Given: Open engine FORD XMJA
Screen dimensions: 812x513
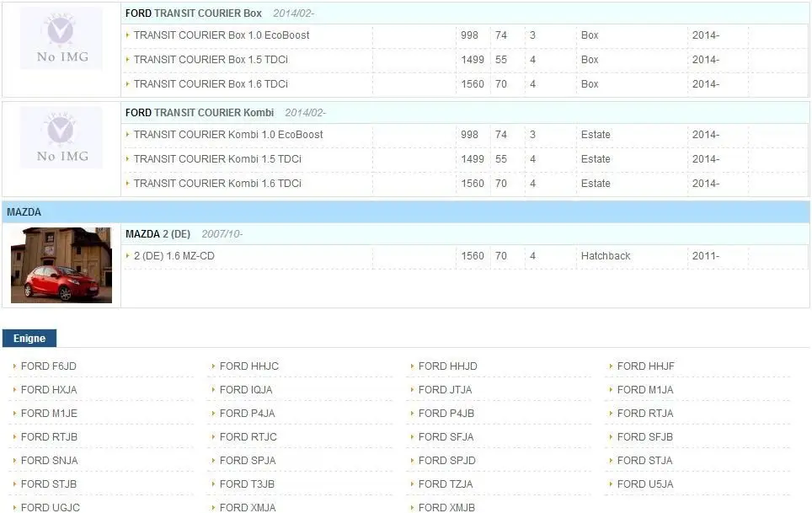Looking at the screenshot, I should click(x=248, y=507).
